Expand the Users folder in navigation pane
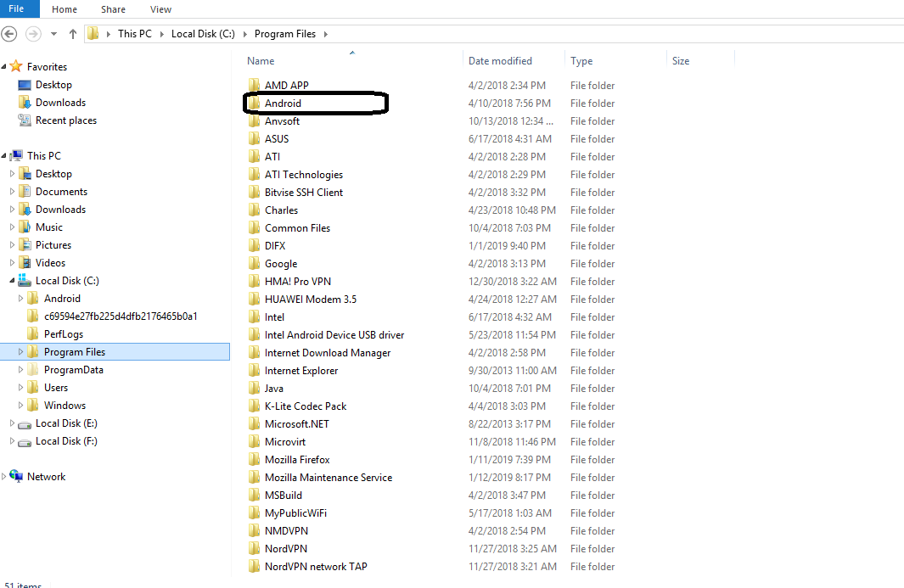Image resolution: width=904 pixels, height=588 pixels. pos(20,387)
